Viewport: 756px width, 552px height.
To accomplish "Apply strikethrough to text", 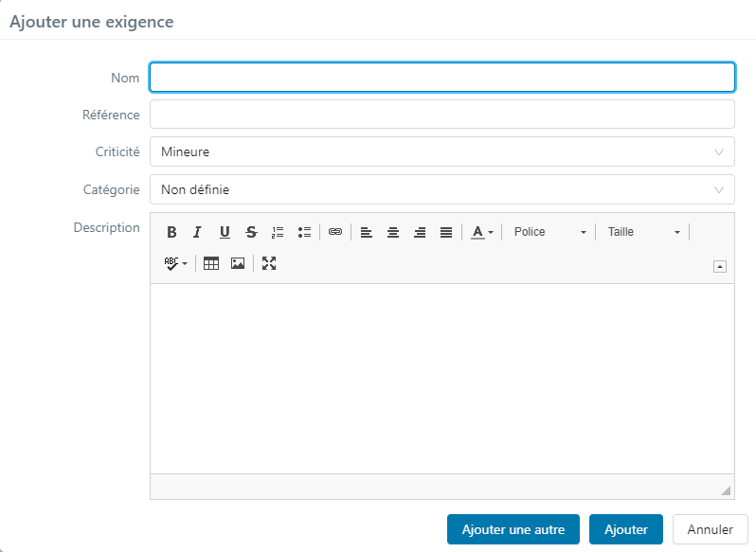I will (251, 232).
